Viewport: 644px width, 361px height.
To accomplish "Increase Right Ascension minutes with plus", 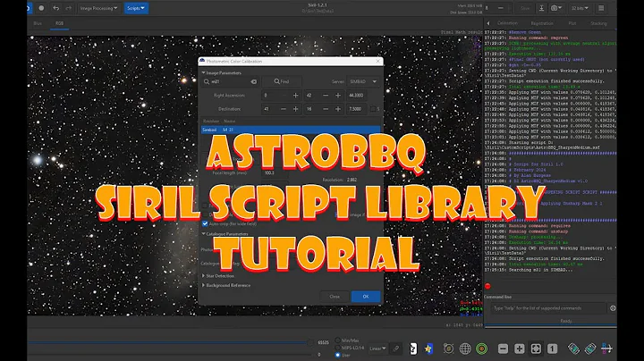I will [337, 96].
